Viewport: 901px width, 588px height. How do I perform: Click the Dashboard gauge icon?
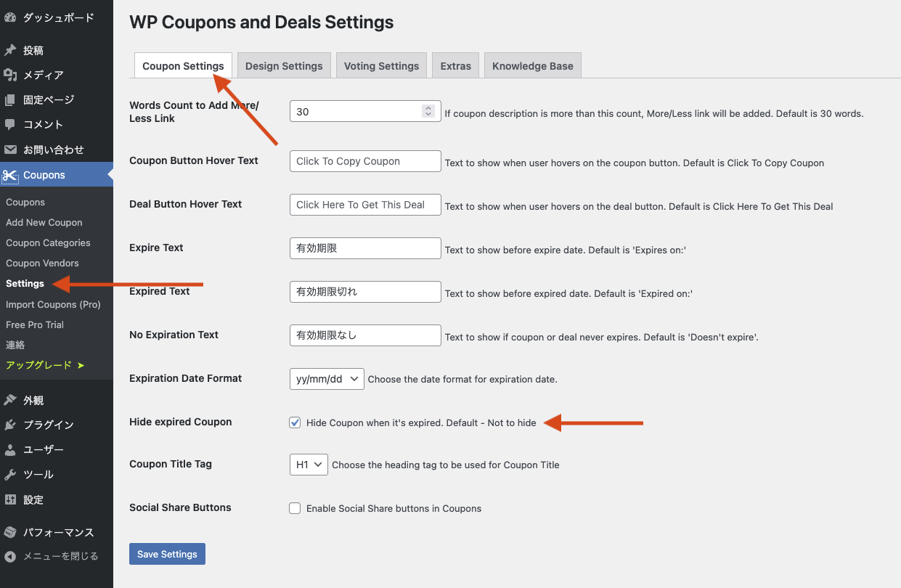10,17
